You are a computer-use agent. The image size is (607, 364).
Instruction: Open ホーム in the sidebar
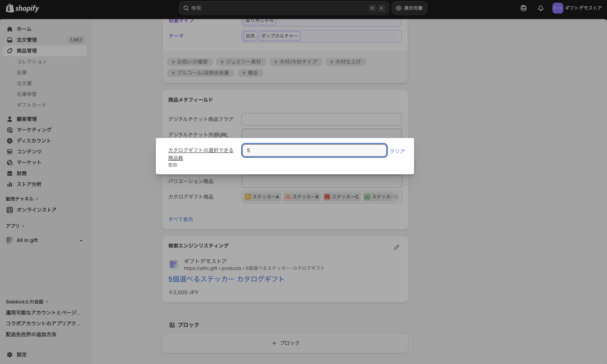(x=24, y=29)
